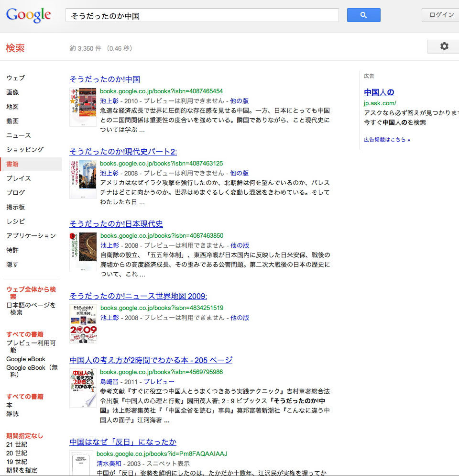Image resolution: width=459 pixels, height=476 pixels.
Task: Open result そうだったのか!現代史パート2
Action: 123,152
